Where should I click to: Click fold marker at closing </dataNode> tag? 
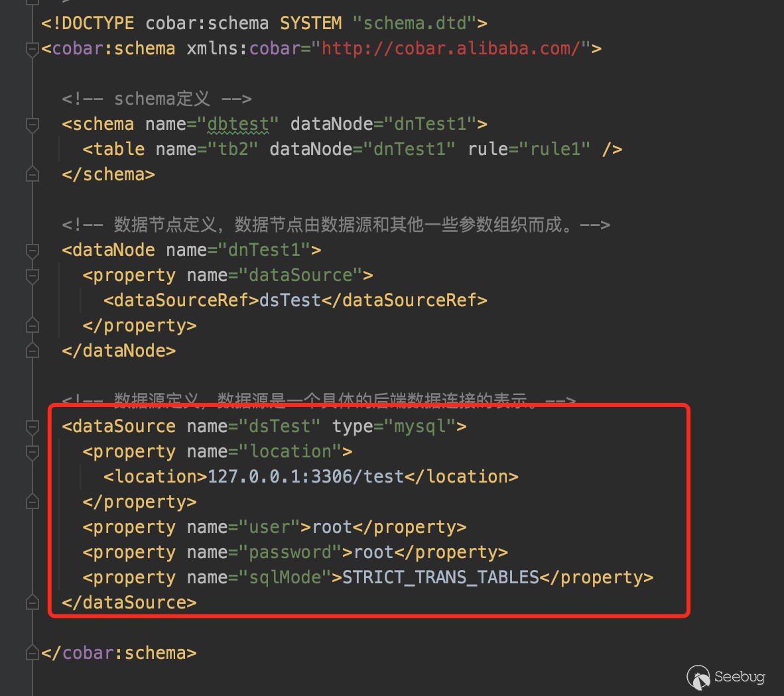click(x=32, y=351)
